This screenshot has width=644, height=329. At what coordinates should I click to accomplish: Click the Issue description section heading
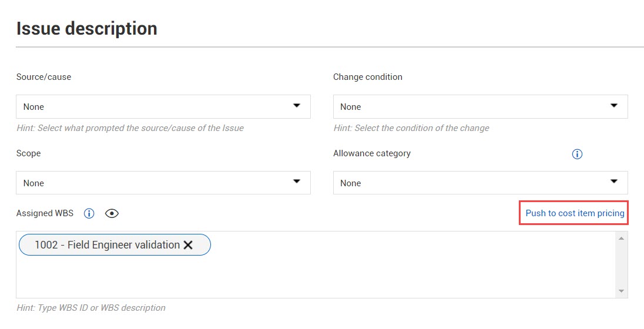pos(86,29)
